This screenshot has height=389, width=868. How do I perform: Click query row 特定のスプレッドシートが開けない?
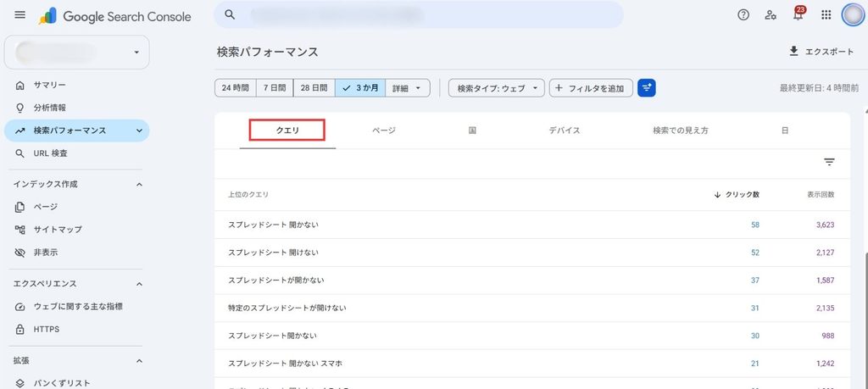click(x=532, y=308)
